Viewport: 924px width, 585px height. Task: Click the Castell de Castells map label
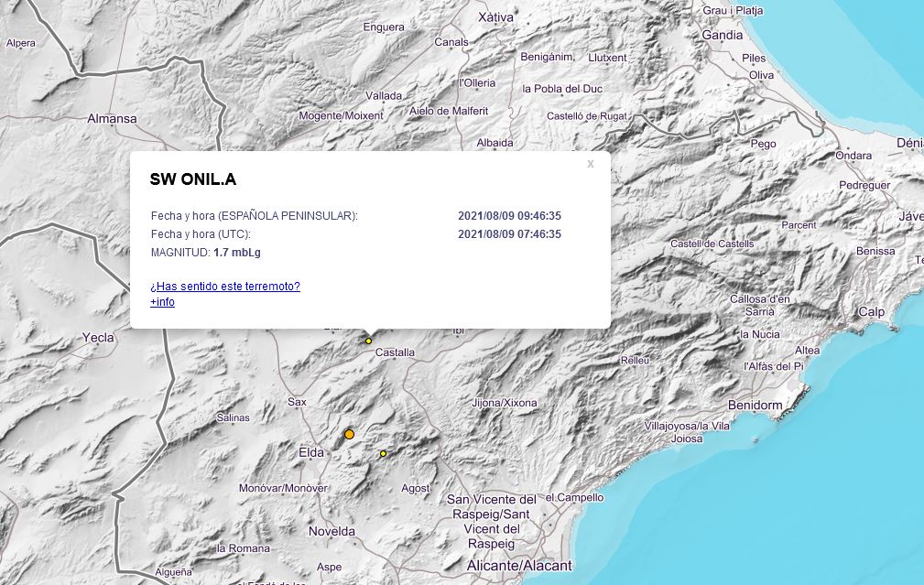click(x=712, y=244)
